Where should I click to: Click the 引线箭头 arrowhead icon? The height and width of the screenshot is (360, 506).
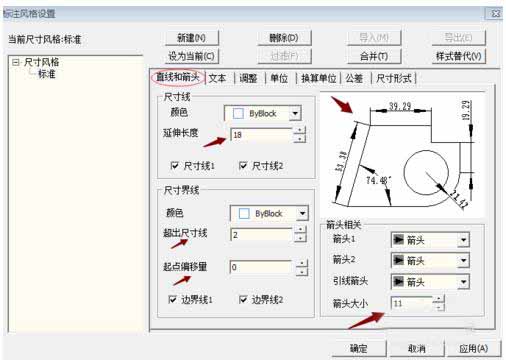398,282
